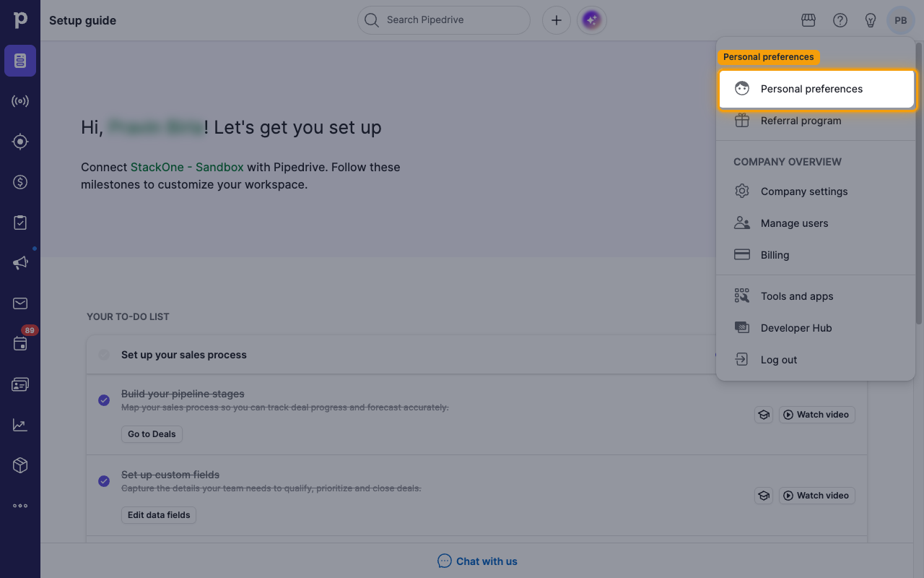924x578 pixels.
Task: Watch video for Set up custom fields
Action: [816, 496]
